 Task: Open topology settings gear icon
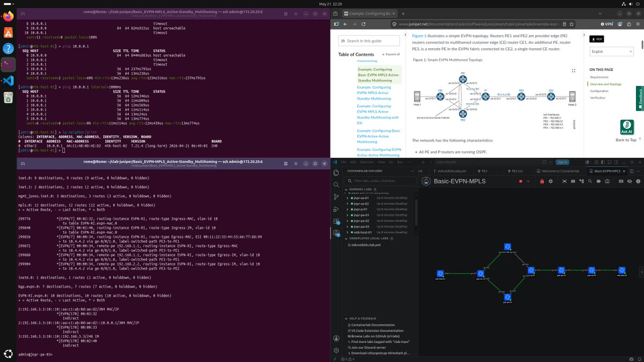click(x=551, y=181)
